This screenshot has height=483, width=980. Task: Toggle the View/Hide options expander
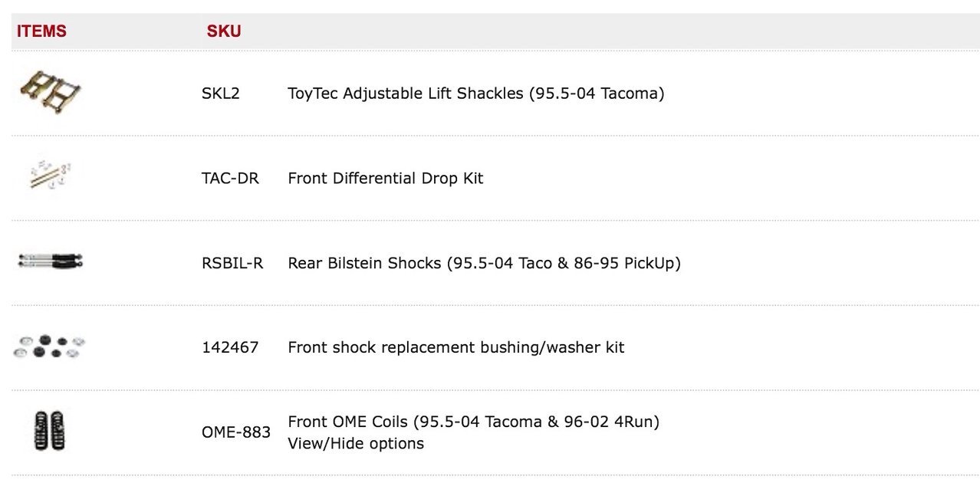(356, 443)
